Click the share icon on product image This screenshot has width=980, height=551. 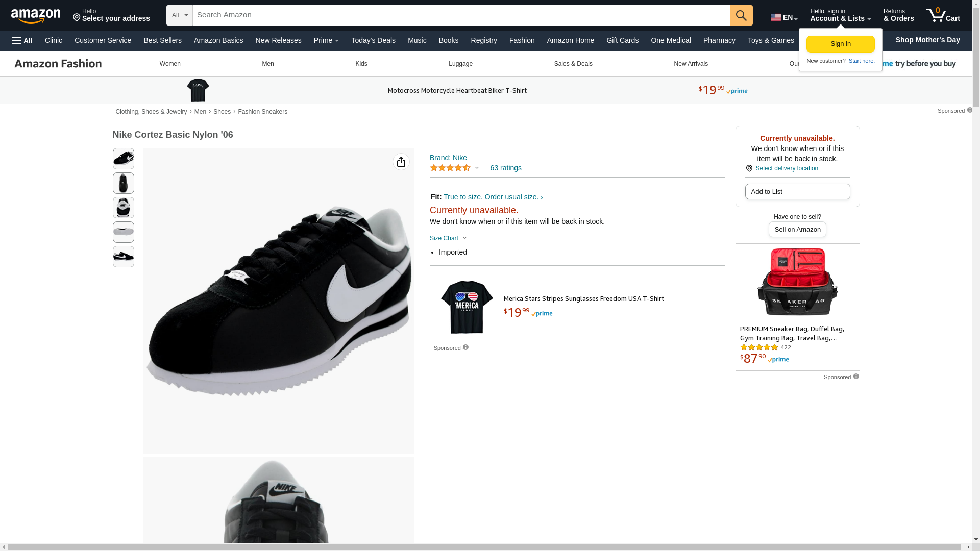401,162
